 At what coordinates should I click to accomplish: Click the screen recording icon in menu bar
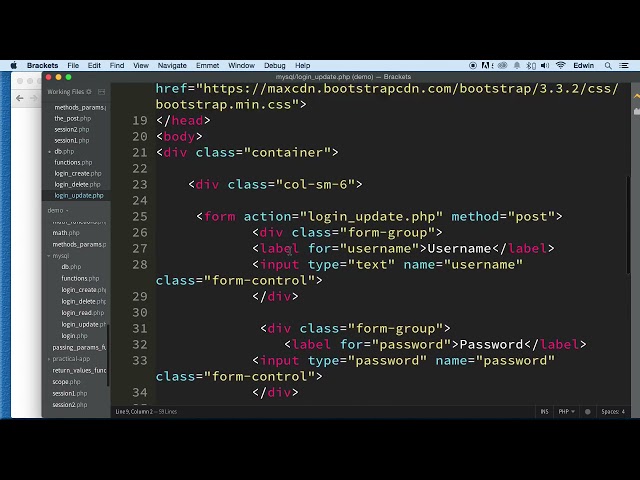[x=473, y=65]
